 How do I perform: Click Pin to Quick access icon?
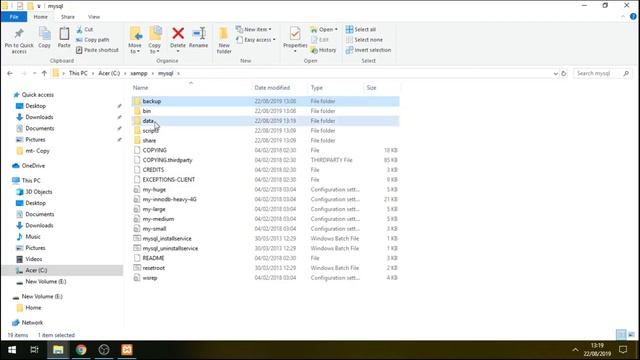19,40
